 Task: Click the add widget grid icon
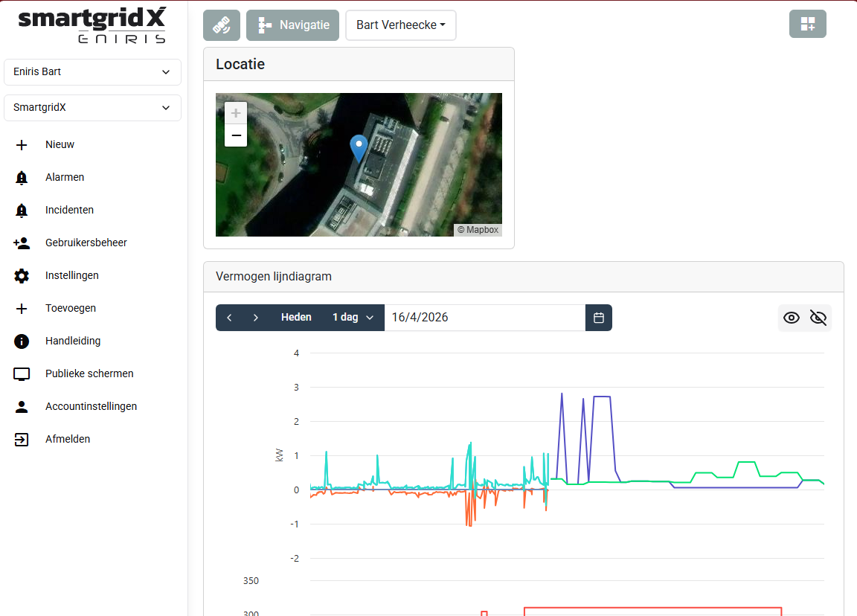coord(807,24)
